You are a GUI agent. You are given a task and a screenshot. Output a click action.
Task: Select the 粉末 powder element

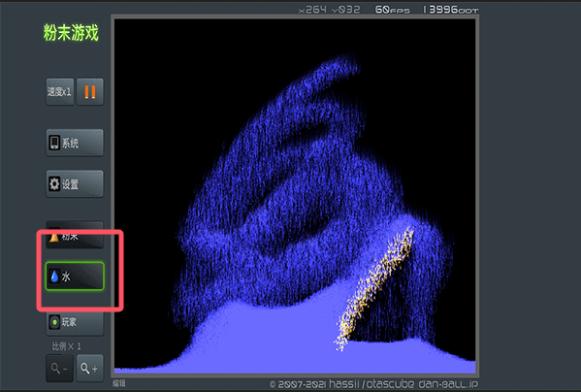click(x=75, y=235)
